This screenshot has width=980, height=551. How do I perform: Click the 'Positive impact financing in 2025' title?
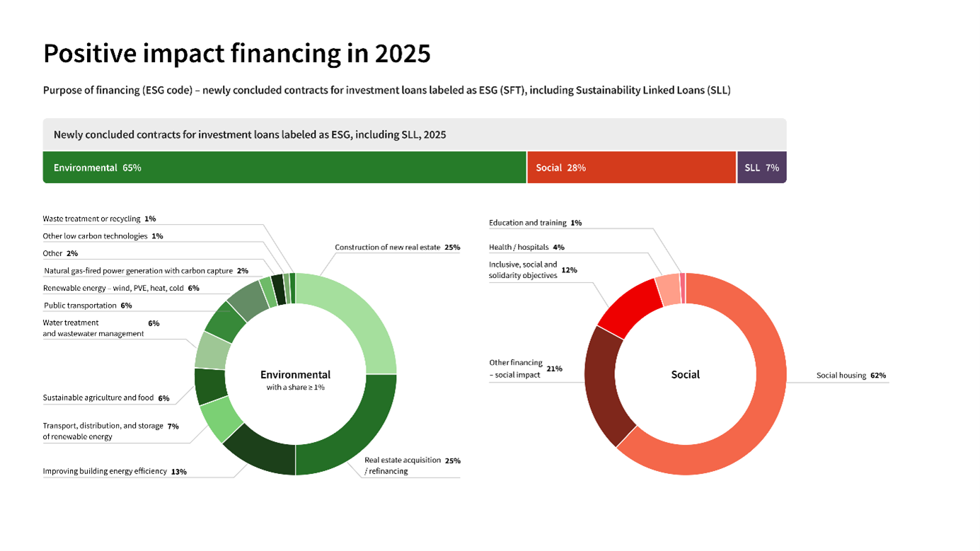pyautogui.click(x=236, y=53)
